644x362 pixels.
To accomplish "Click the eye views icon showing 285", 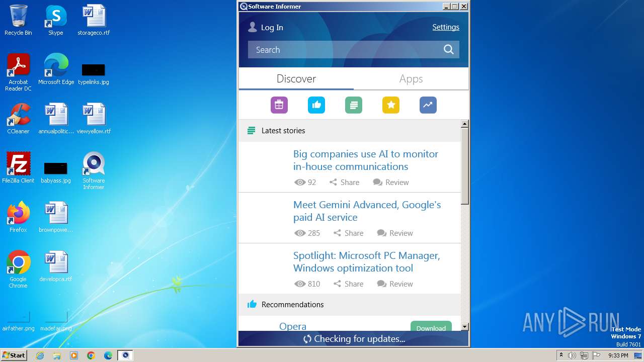I will coord(300,233).
